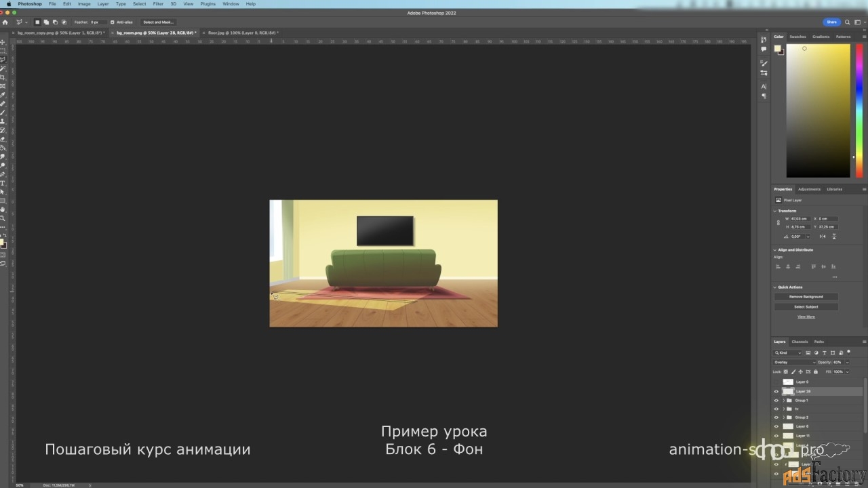Show Layer 0 visibility

[x=776, y=382]
